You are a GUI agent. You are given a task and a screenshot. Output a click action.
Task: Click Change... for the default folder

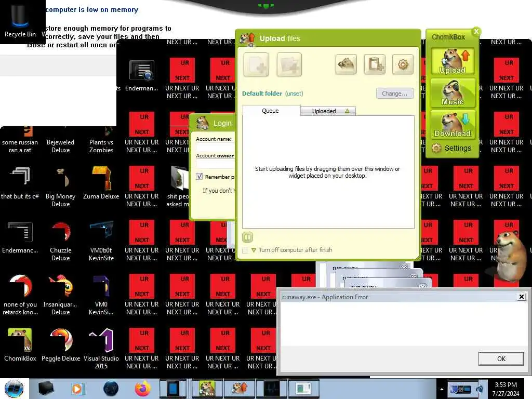click(x=395, y=94)
